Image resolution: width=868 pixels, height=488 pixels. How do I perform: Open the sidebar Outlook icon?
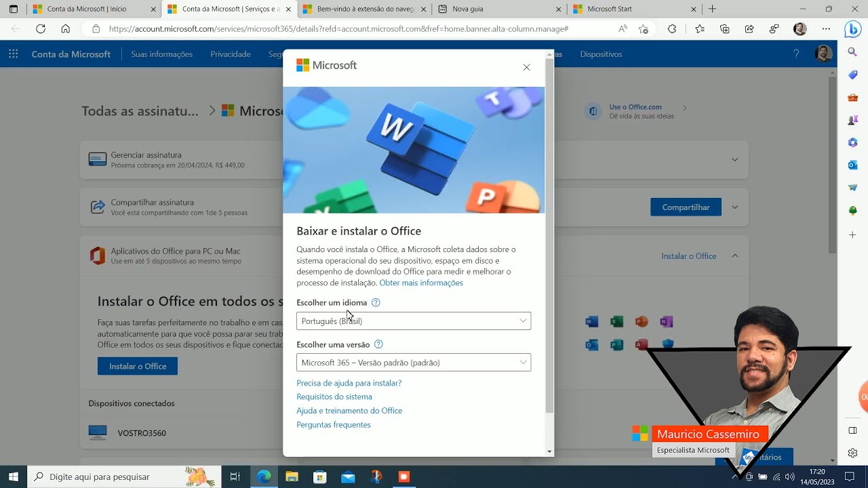(x=853, y=165)
